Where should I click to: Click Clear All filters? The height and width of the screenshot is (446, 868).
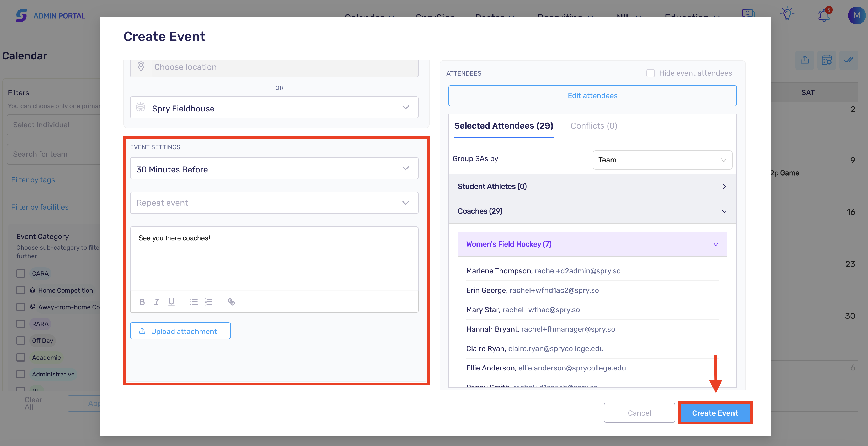[33, 403]
